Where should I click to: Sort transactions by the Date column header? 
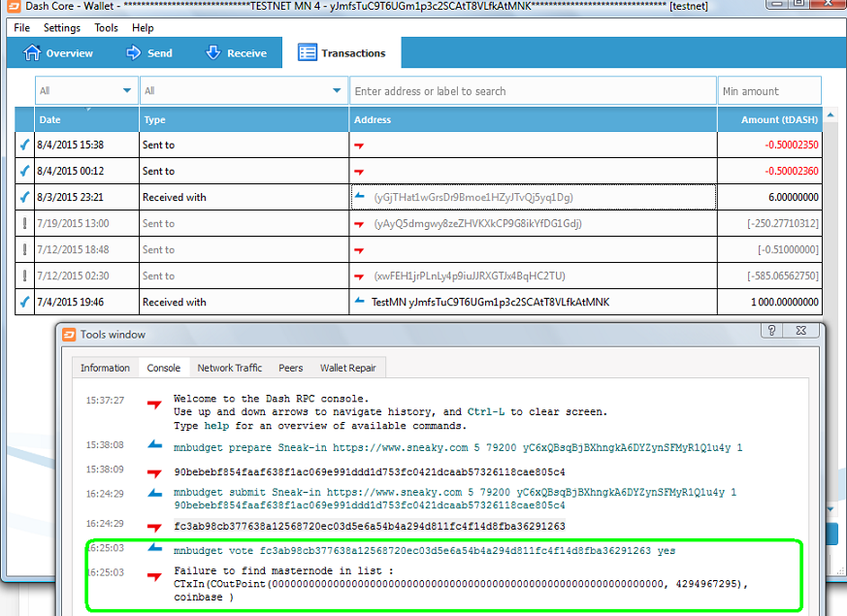(x=86, y=119)
